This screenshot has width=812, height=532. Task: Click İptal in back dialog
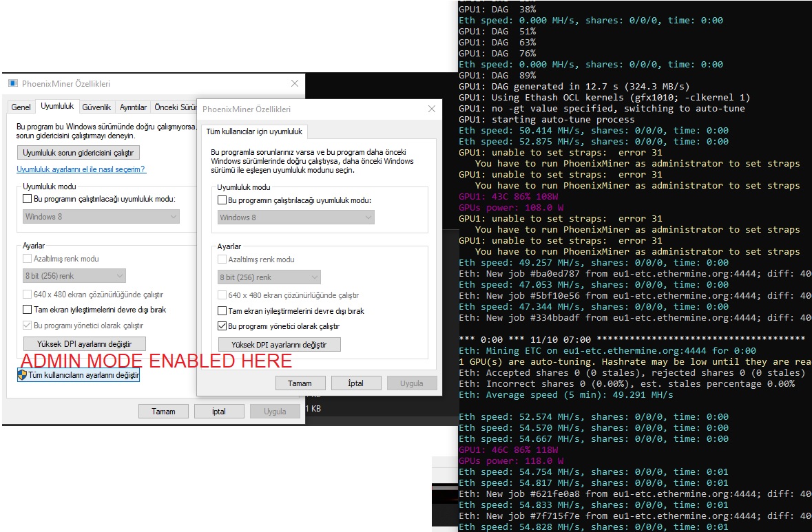[219, 412]
